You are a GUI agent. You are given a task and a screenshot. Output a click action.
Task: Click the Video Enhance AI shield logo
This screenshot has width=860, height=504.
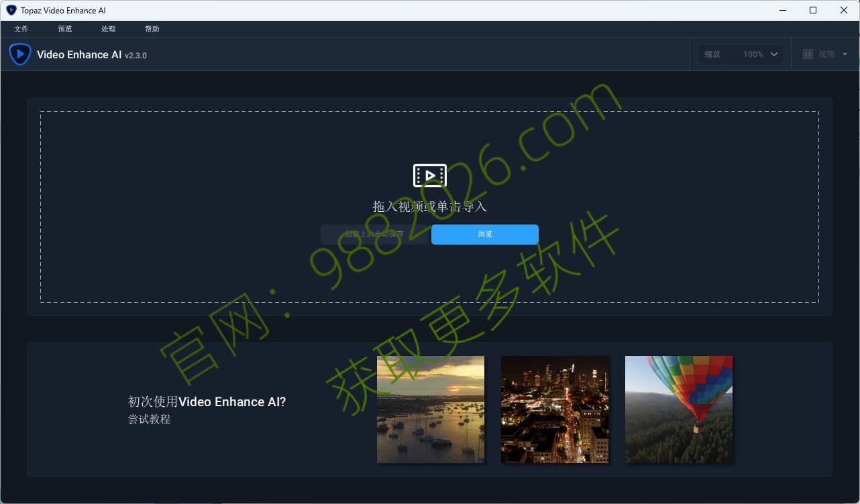pyautogui.click(x=20, y=54)
